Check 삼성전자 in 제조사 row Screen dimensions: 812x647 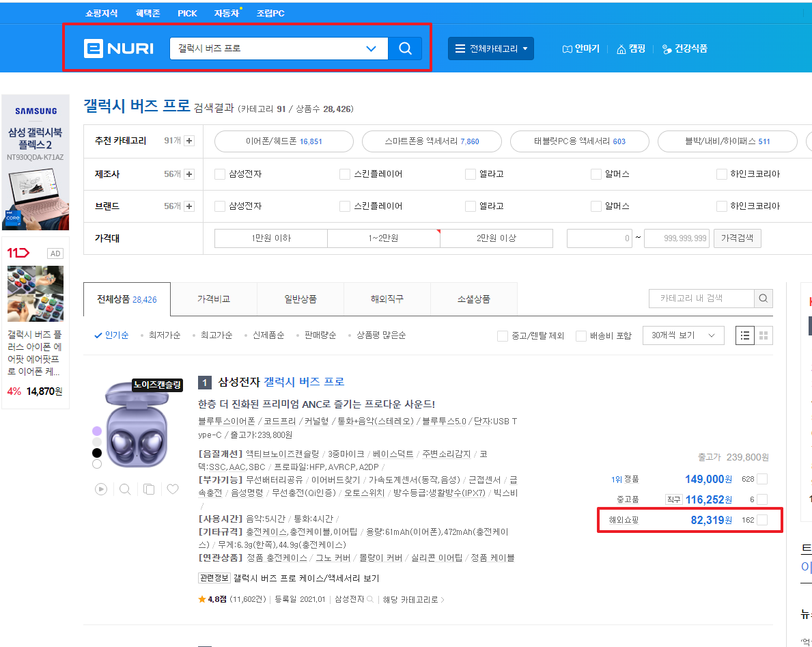click(220, 174)
